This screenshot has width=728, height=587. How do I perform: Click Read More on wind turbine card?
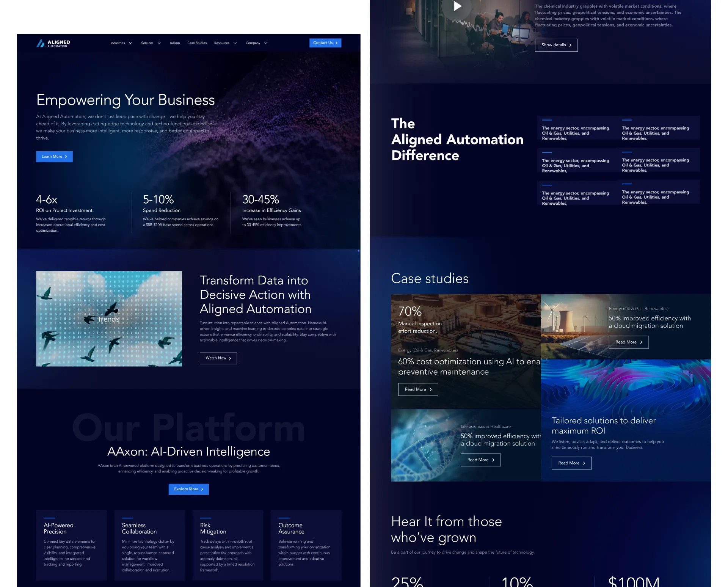point(628,342)
